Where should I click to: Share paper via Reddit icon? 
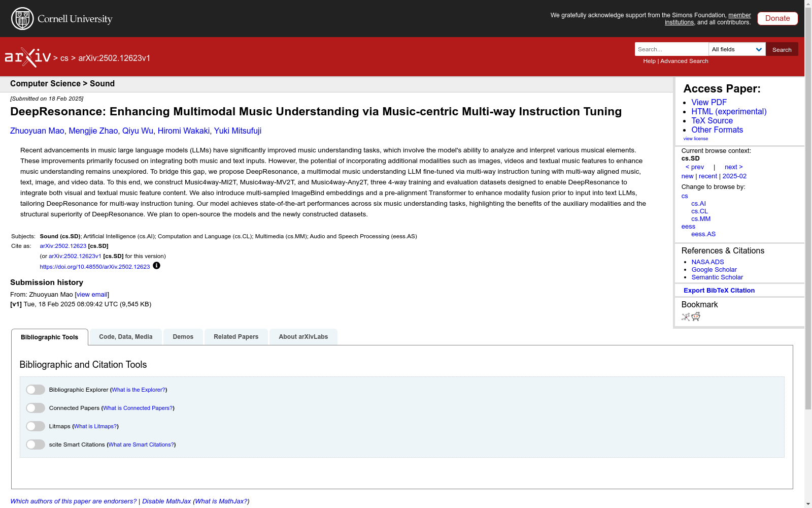tap(696, 317)
